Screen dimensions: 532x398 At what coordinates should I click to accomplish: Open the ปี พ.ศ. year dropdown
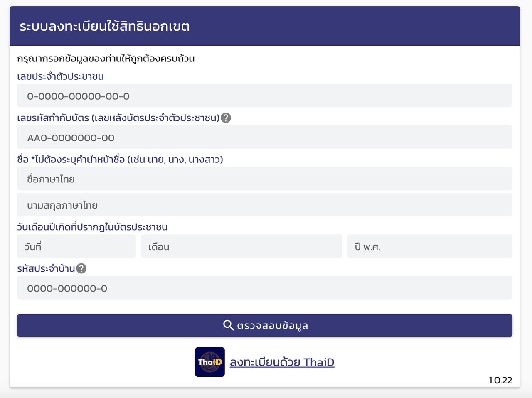429,246
